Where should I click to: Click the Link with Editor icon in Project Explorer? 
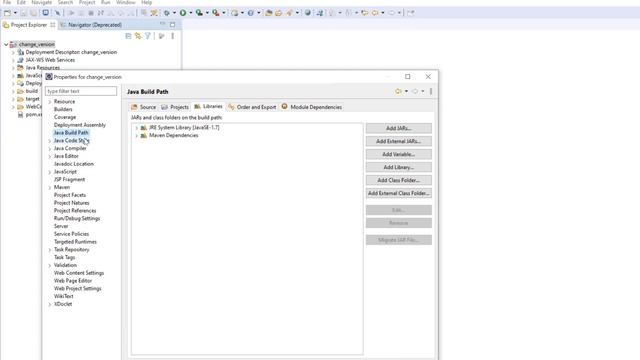click(x=138, y=36)
